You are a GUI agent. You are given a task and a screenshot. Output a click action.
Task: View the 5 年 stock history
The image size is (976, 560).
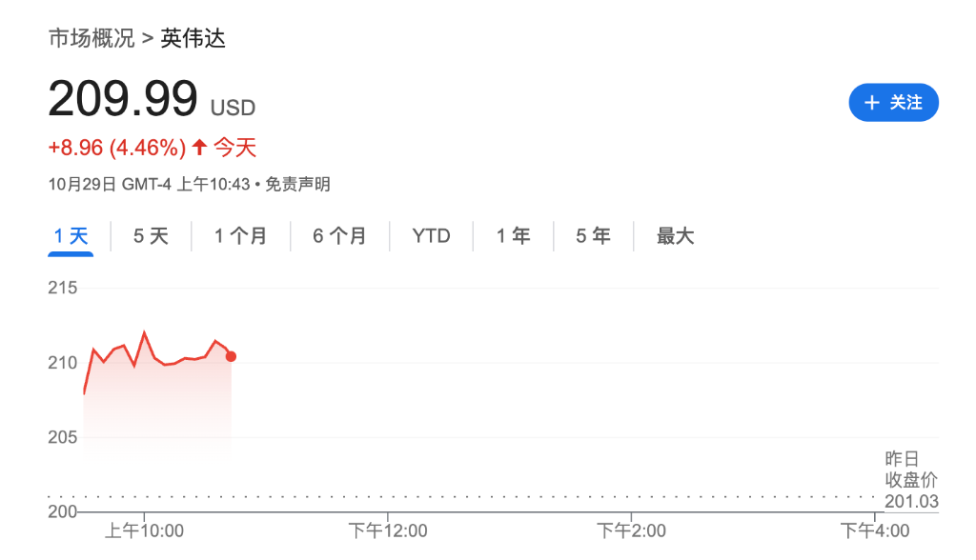[x=592, y=235]
